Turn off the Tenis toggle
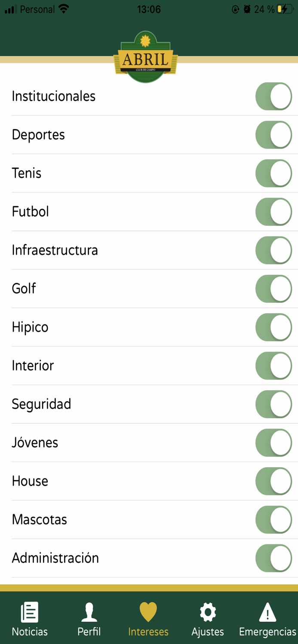 273,173
